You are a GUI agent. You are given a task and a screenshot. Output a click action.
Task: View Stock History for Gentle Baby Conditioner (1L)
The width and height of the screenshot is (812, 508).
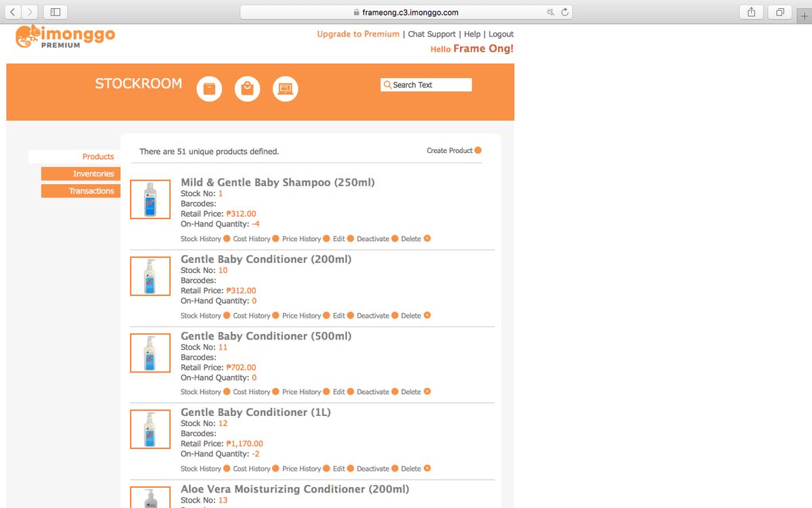click(202, 468)
